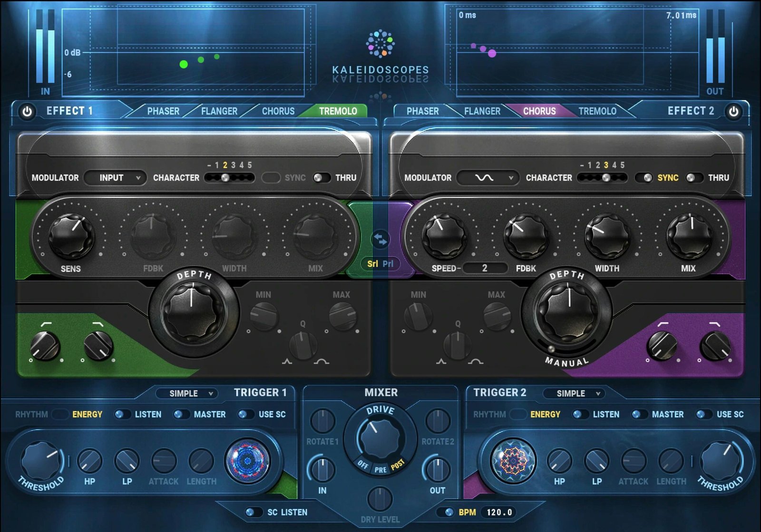This screenshot has width=761, height=532.
Task: Select Effect 2 PHASER tab
Action: (x=422, y=111)
